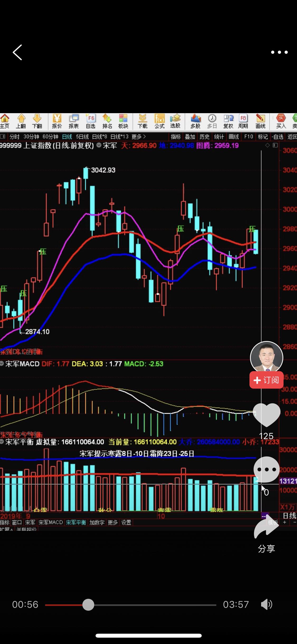
Task: Open the 多股 multi-stock icon
Action: point(196,121)
